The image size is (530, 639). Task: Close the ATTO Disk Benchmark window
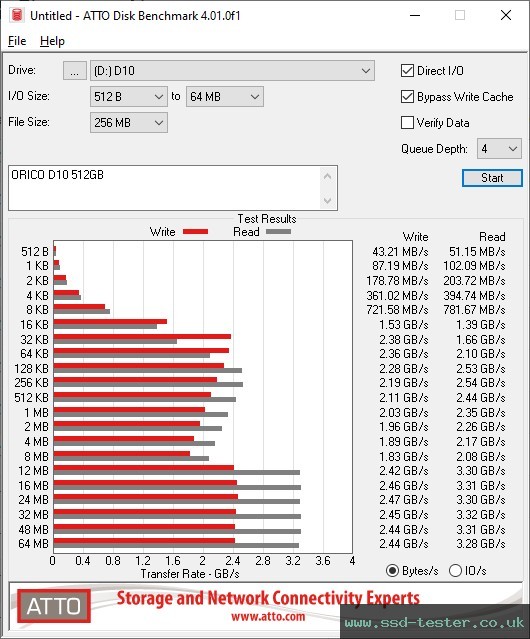click(x=506, y=15)
